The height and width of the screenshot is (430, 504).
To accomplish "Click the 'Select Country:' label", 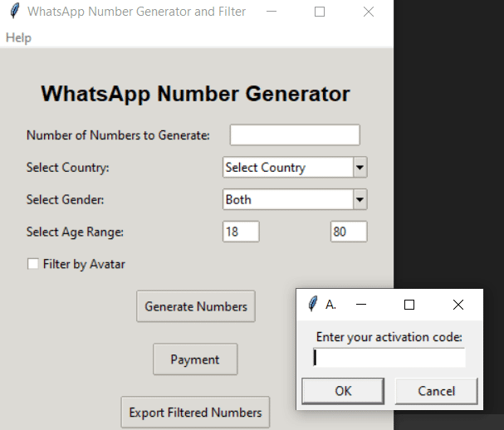I will click(x=68, y=168).
